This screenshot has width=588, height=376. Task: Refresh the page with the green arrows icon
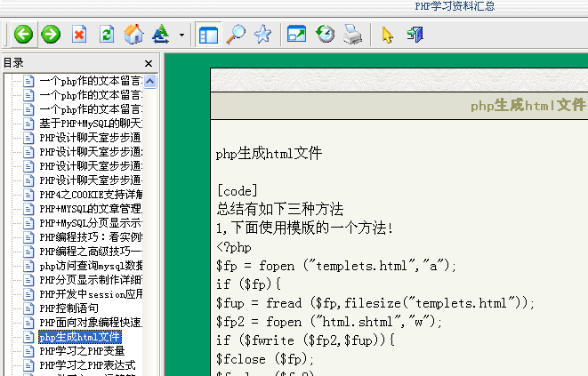[107, 35]
